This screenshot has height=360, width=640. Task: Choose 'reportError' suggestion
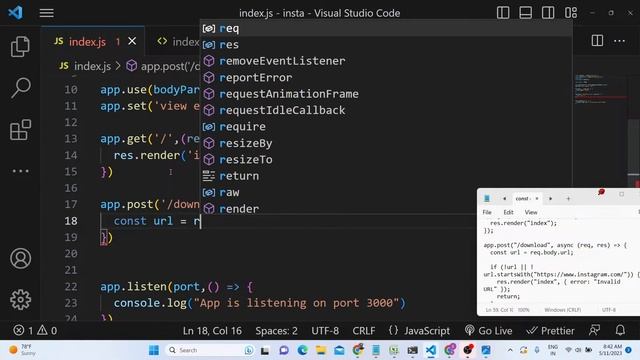click(385, 78)
